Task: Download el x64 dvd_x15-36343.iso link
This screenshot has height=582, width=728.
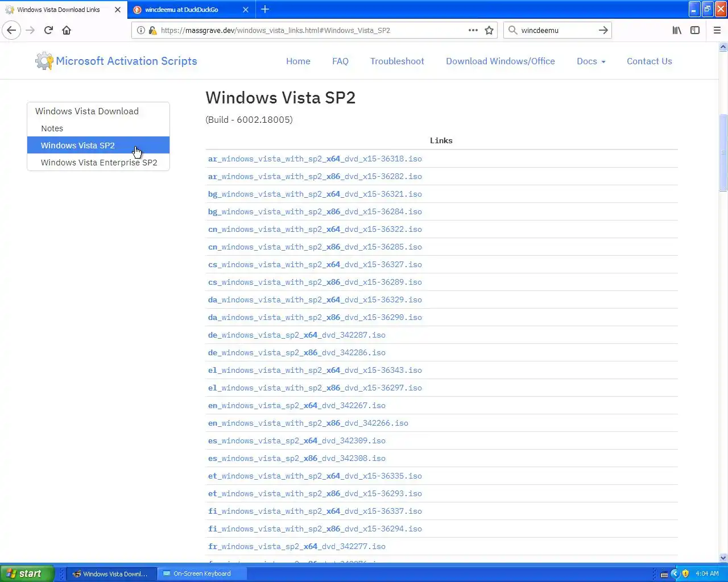Action: (315, 370)
